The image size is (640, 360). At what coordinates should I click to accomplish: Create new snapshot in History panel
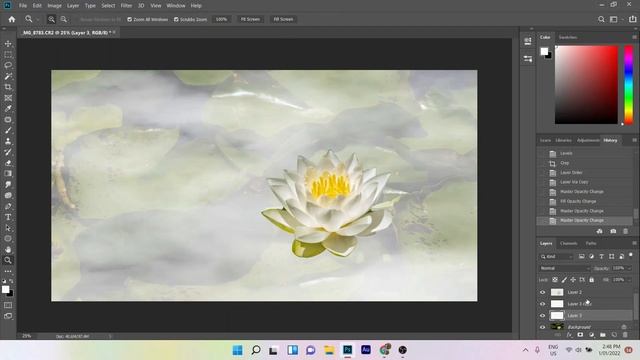(613, 231)
